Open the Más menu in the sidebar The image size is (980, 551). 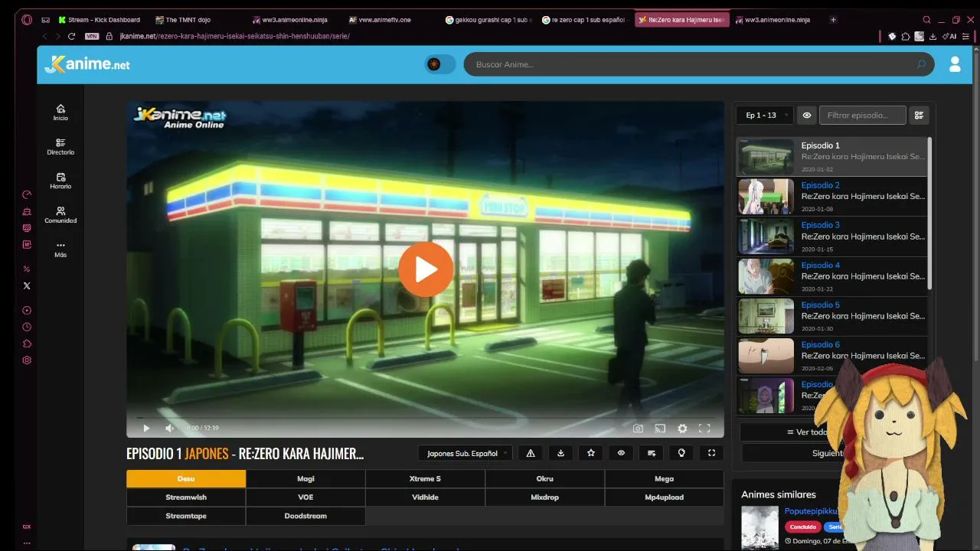[x=60, y=249]
